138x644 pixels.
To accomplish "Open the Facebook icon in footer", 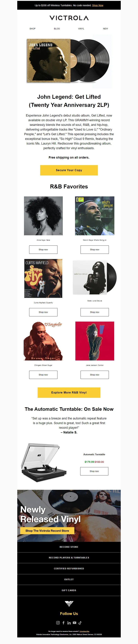I will coord(63,623).
